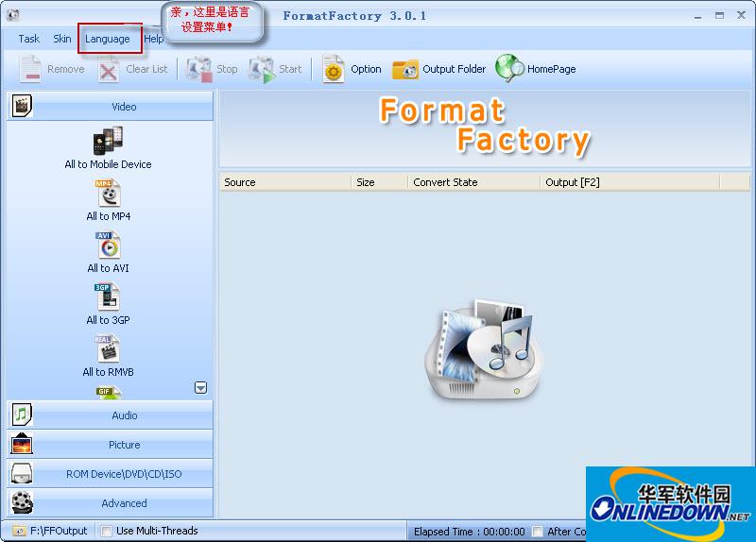The width and height of the screenshot is (756, 542).
Task: Click the Advanced film reel icon
Action: tap(22, 502)
